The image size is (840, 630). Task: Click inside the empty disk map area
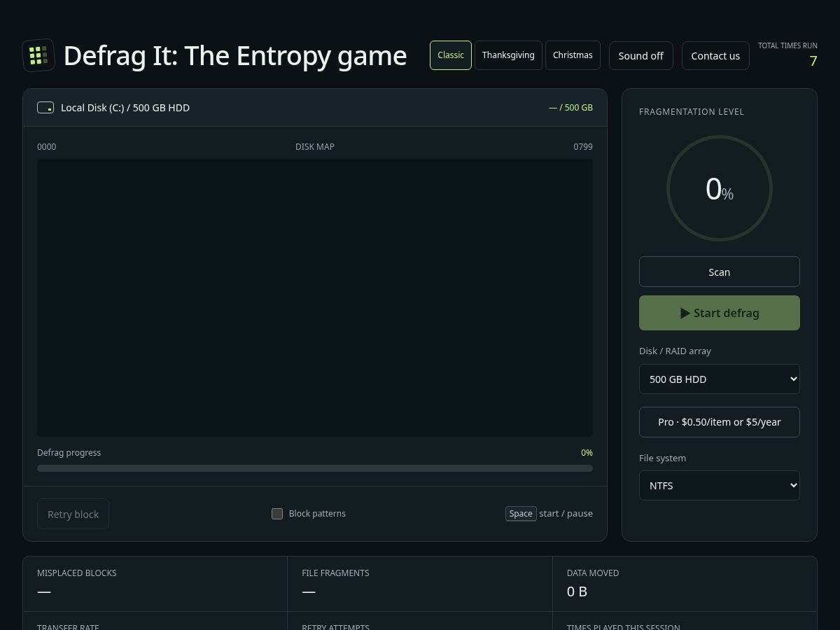click(315, 297)
